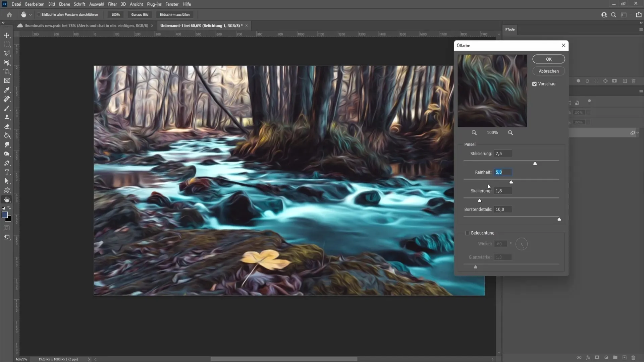
Task: Select the Crop tool
Action: pyautogui.click(x=7, y=71)
